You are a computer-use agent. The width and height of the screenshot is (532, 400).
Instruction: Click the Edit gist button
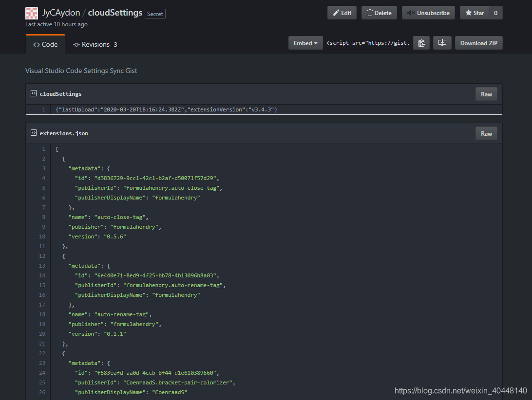click(x=342, y=13)
